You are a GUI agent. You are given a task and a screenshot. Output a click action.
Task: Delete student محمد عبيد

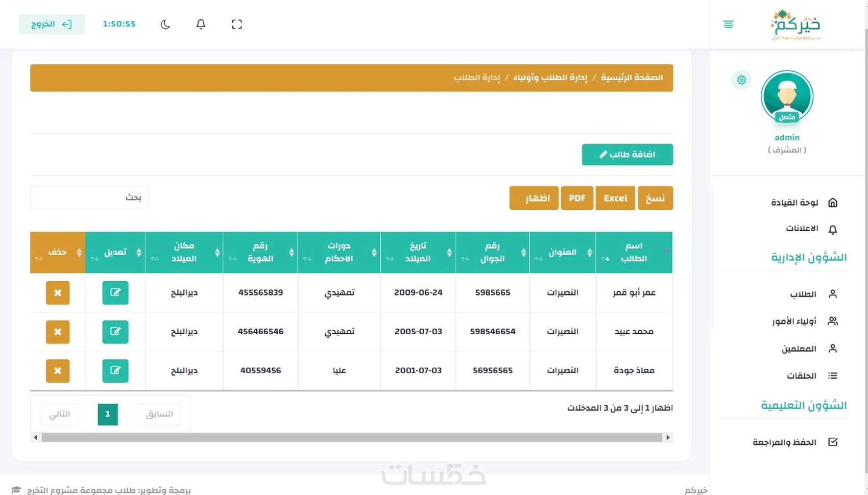[58, 332]
